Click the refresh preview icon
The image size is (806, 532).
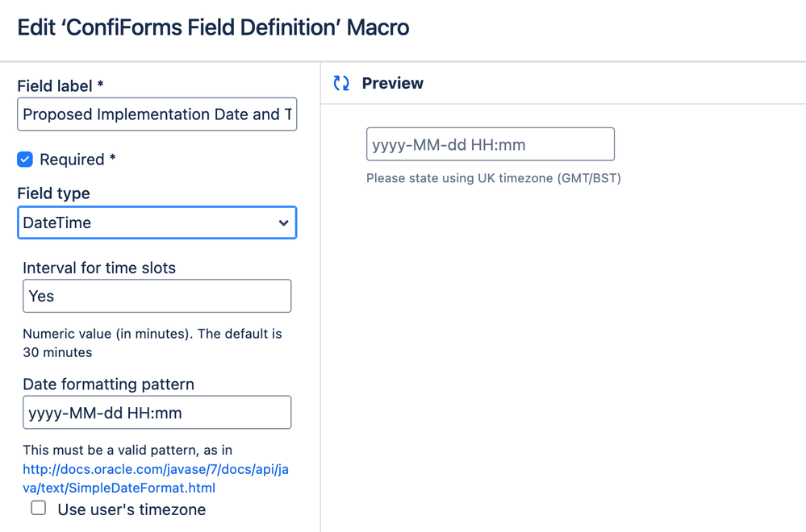point(341,83)
